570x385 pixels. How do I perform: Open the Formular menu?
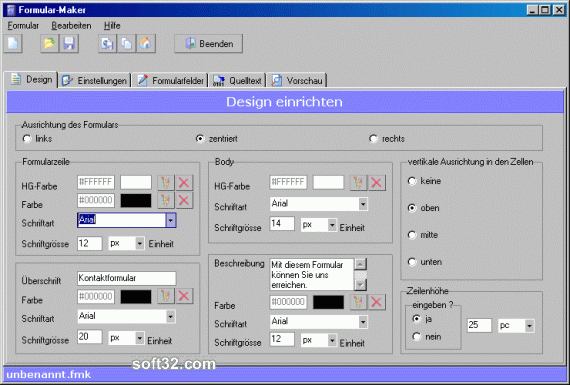[x=23, y=26]
